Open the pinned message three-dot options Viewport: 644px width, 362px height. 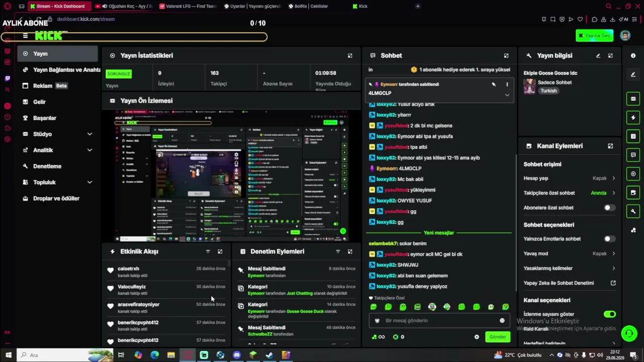(x=507, y=84)
